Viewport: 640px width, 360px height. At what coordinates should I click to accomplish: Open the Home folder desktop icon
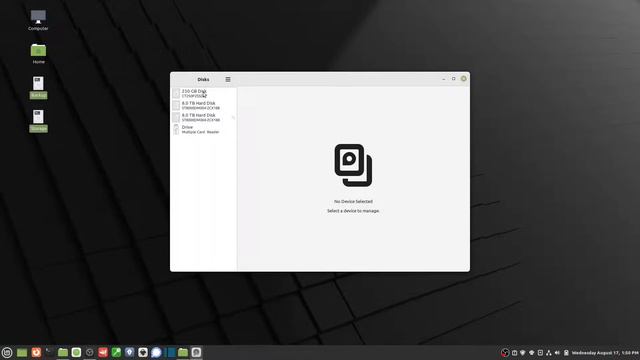[38, 54]
